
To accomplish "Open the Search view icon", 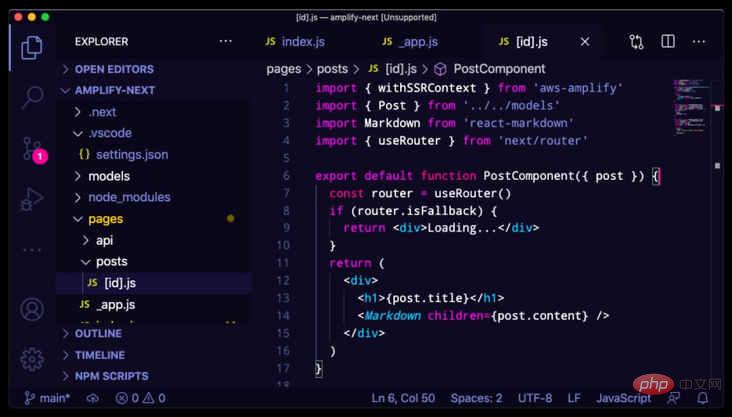I will (x=32, y=97).
